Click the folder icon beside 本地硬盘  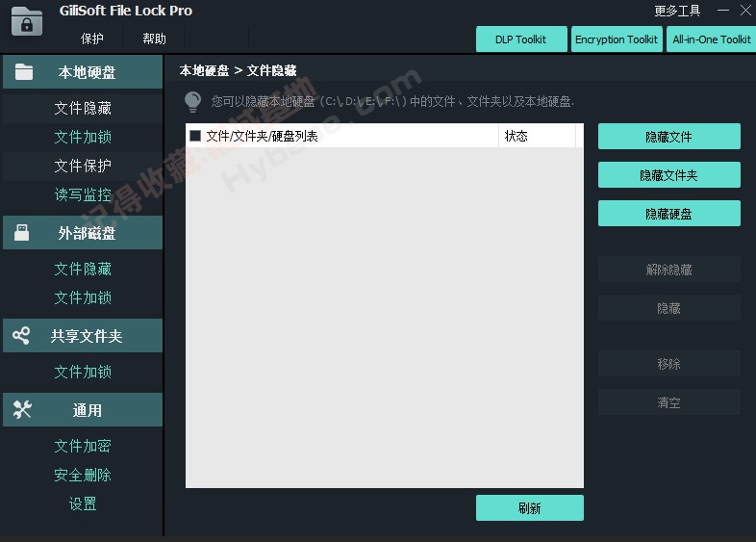(x=24, y=72)
